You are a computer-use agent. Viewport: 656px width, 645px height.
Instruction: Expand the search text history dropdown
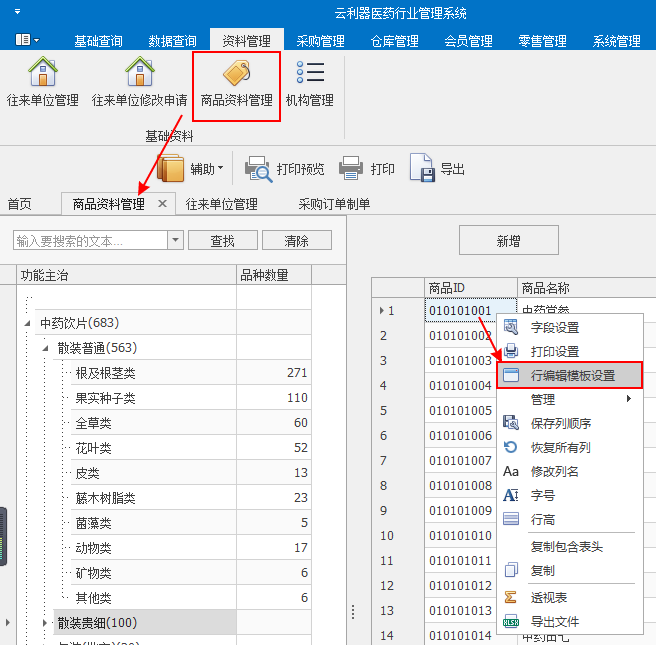pos(176,241)
